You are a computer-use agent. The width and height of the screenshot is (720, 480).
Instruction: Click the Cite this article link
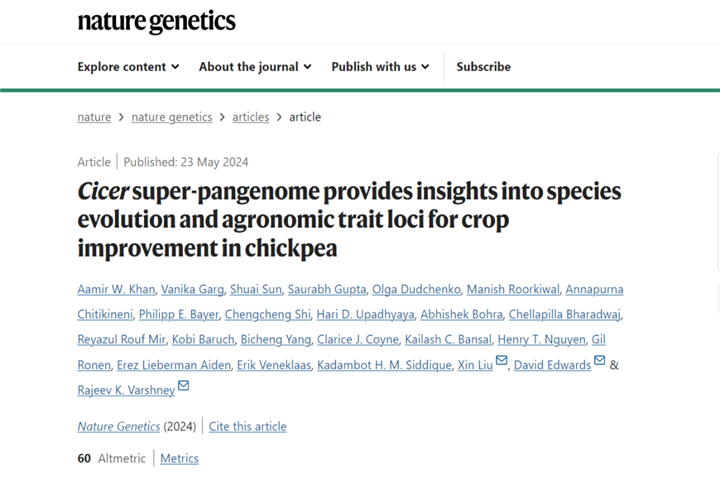247,426
